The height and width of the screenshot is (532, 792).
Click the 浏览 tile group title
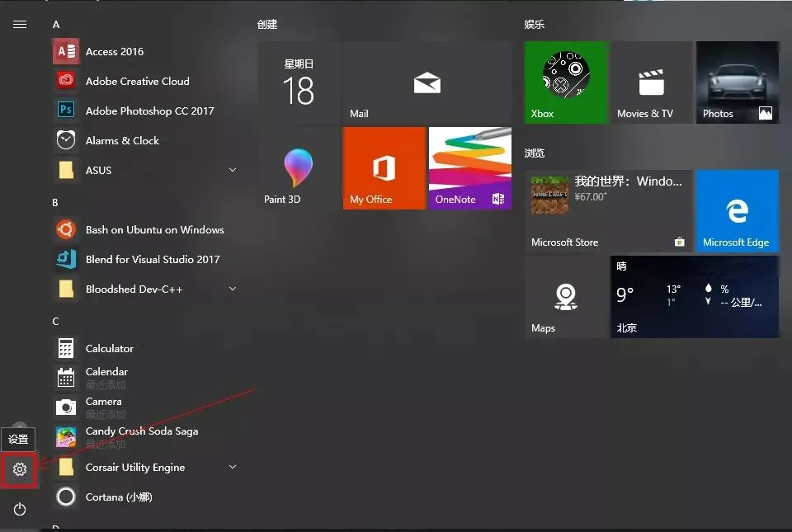click(x=535, y=153)
